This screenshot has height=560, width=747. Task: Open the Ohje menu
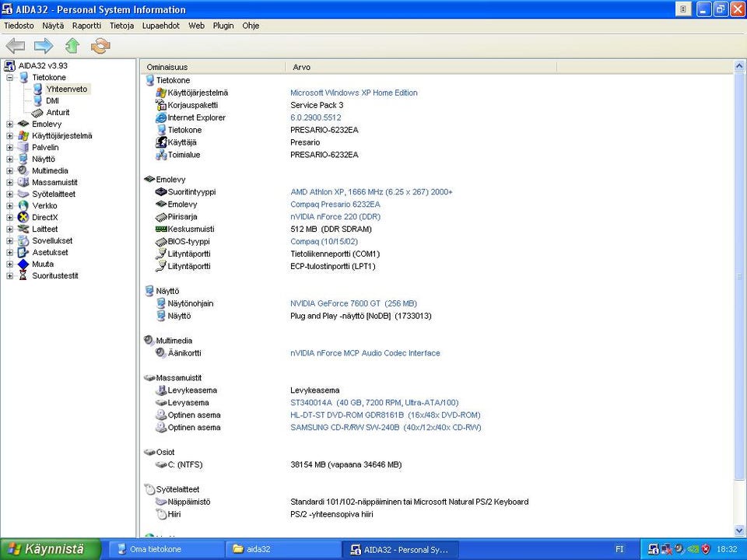[x=251, y=26]
